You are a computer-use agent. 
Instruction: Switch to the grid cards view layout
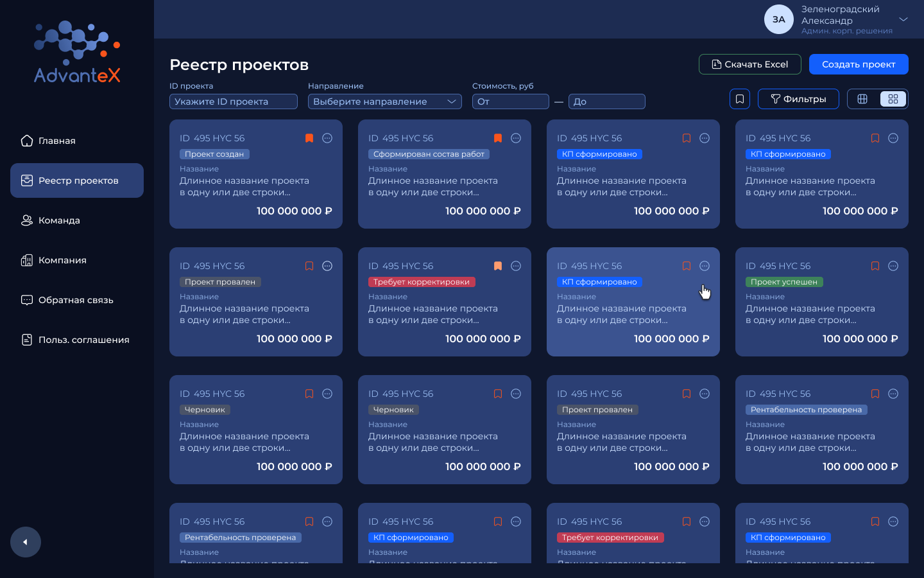pos(893,99)
